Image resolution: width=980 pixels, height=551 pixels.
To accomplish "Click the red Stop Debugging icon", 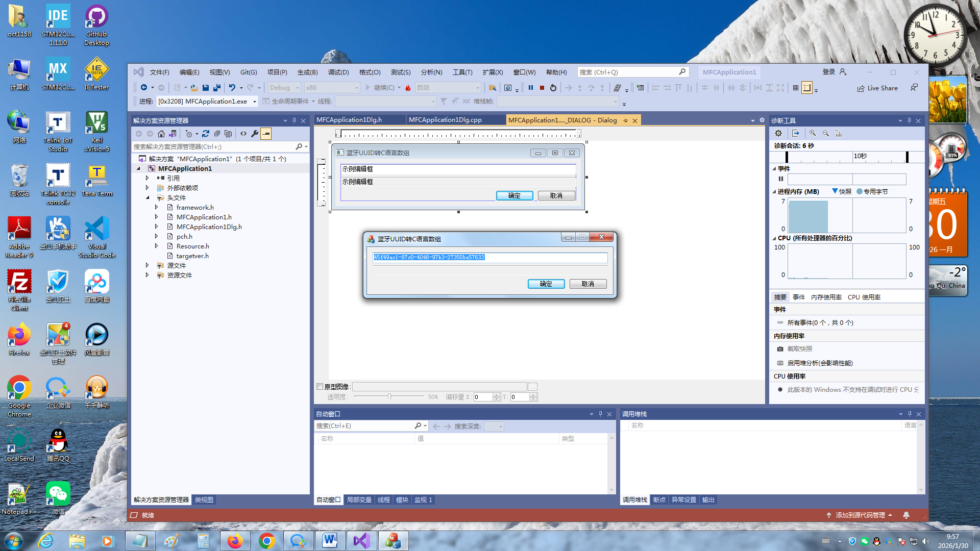I will (542, 88).
